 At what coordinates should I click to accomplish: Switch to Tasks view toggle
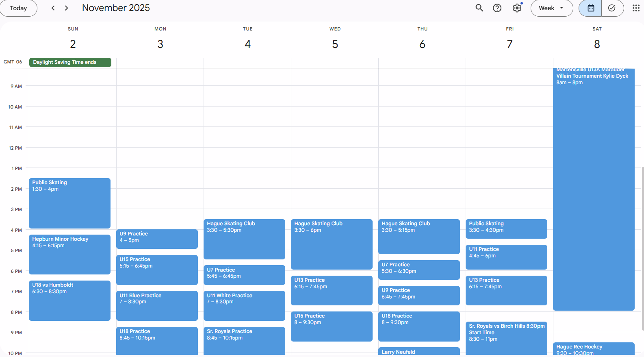[612, 8]
